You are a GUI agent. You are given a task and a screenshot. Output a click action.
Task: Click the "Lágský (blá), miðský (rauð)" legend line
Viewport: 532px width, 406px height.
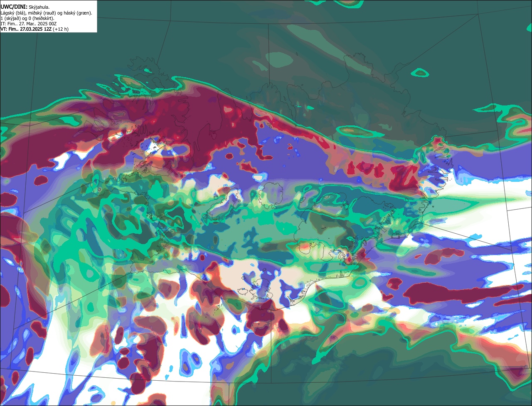point(46,13)
